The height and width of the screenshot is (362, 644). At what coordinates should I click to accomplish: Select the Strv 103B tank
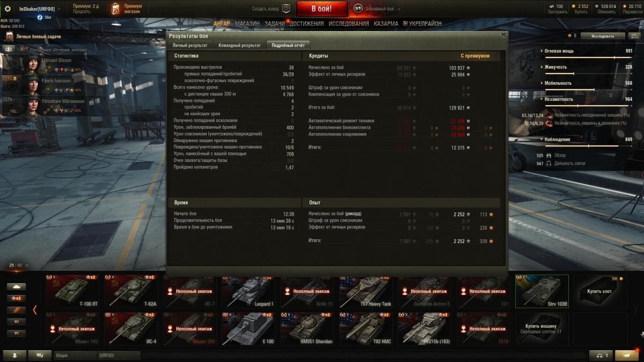pos(542,291)
